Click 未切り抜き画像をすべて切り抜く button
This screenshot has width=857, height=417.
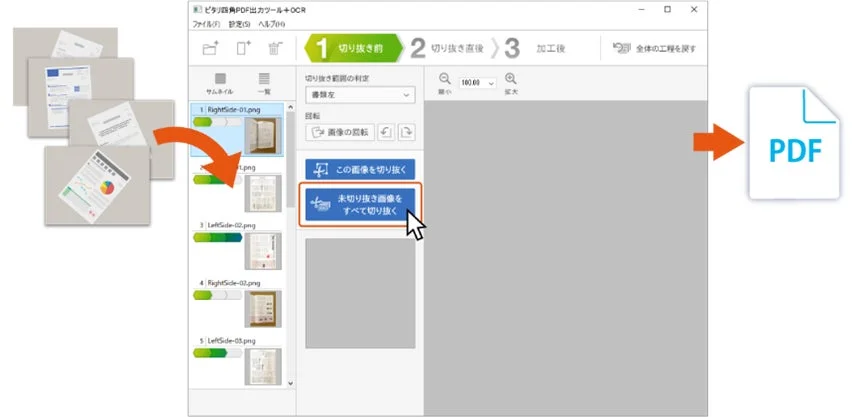[360, 204]
